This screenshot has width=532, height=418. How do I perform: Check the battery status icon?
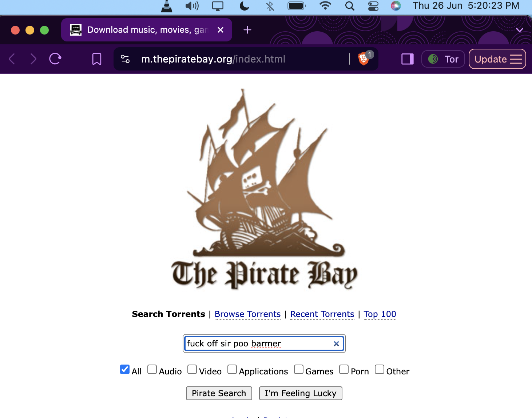point(297,6)
